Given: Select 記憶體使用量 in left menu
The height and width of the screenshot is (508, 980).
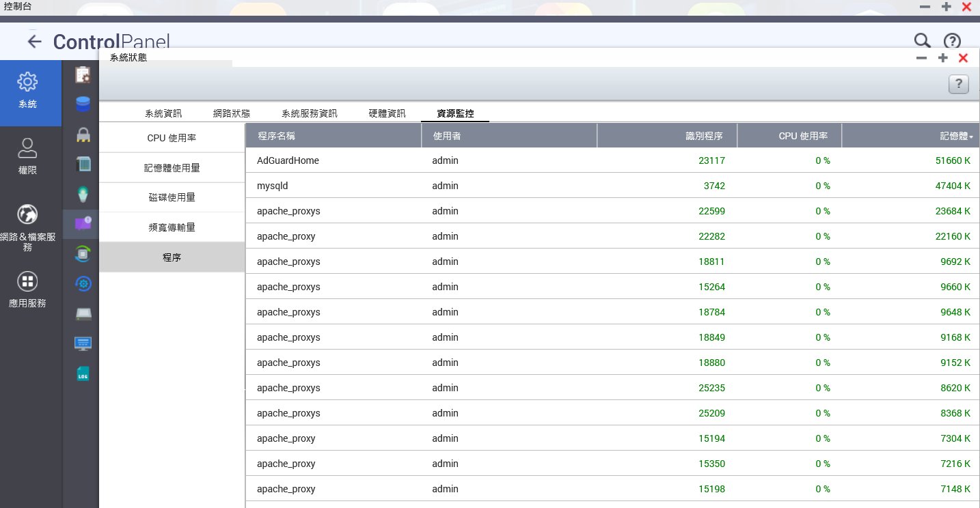Looking at the screenshot, I should [172, 167].
